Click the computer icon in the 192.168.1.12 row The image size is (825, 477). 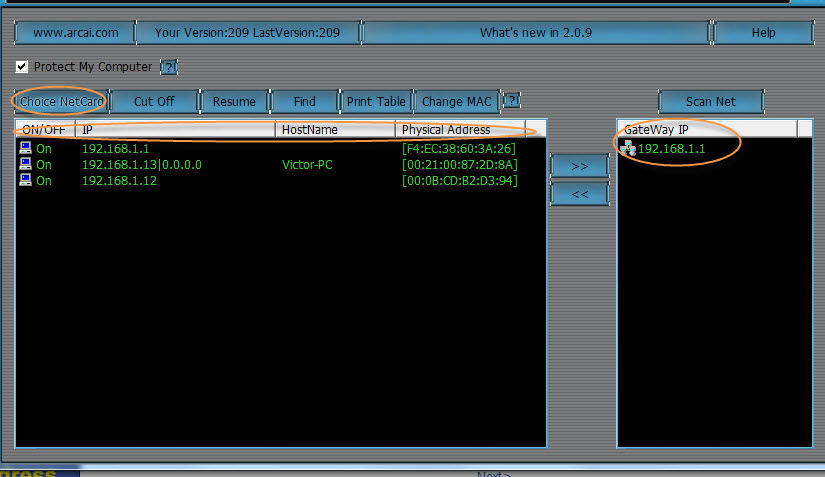point(25,180)
